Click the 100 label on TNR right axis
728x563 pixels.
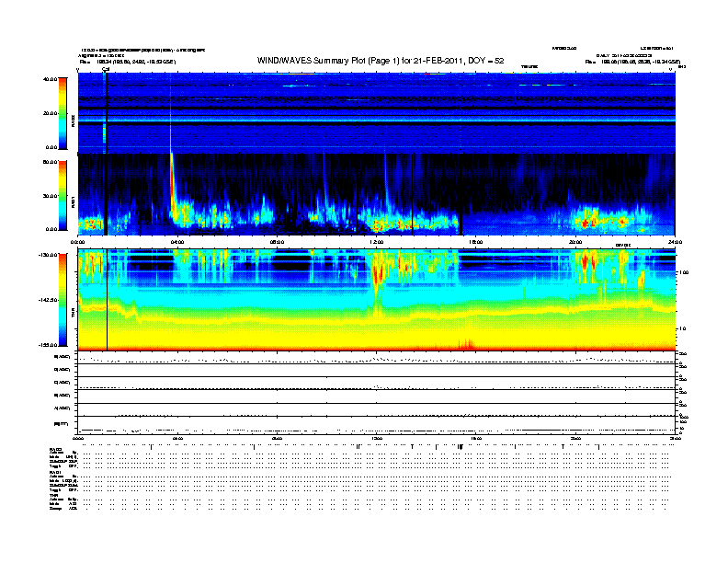pos(683,272)
